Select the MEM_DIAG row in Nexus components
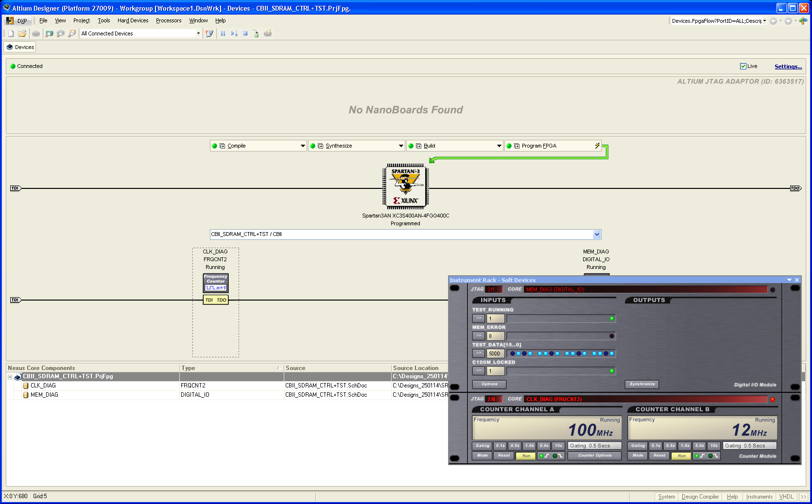Image resolution: width=812 pixels, height=504 pixels. coord(227,395)
